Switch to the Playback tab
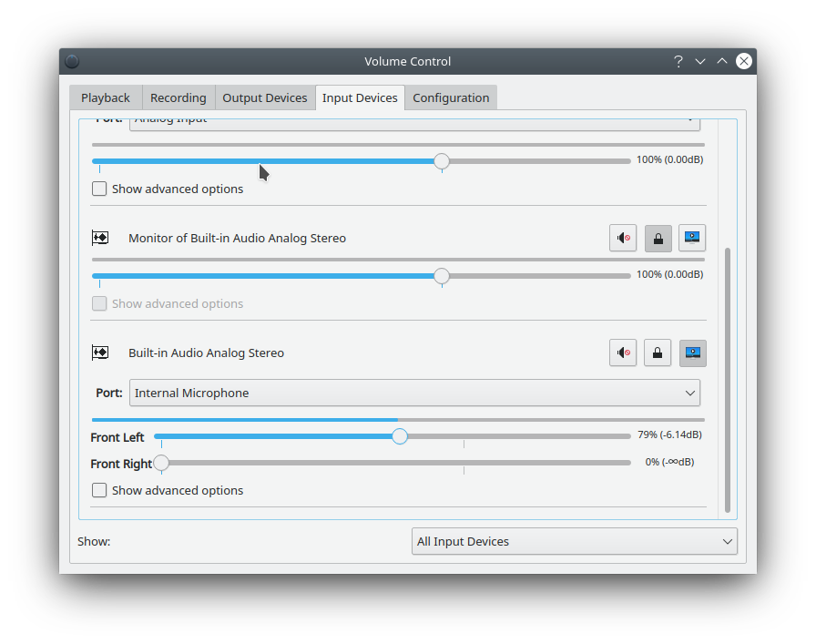 point(106,97)
